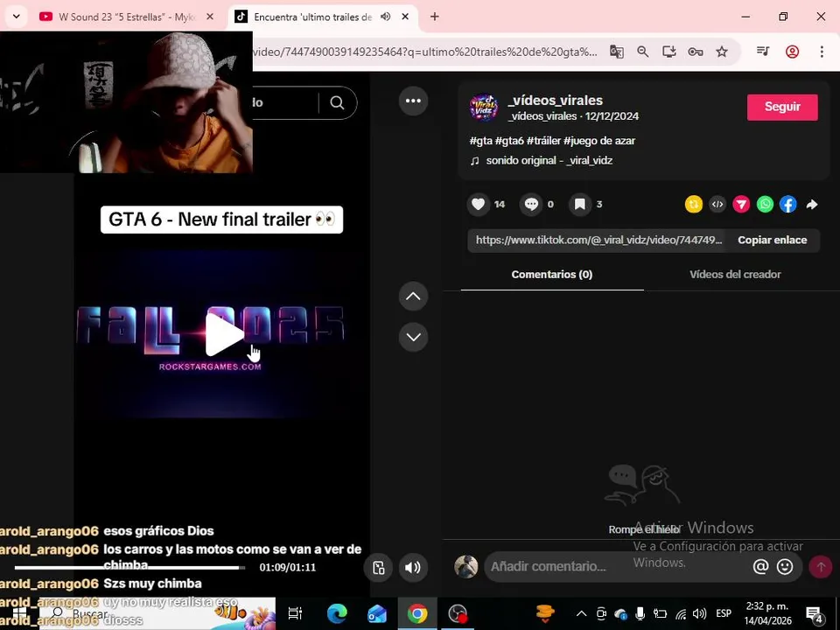Open the system volume tray icon
This screenshot has width=840, height=630.
point(699,614)
